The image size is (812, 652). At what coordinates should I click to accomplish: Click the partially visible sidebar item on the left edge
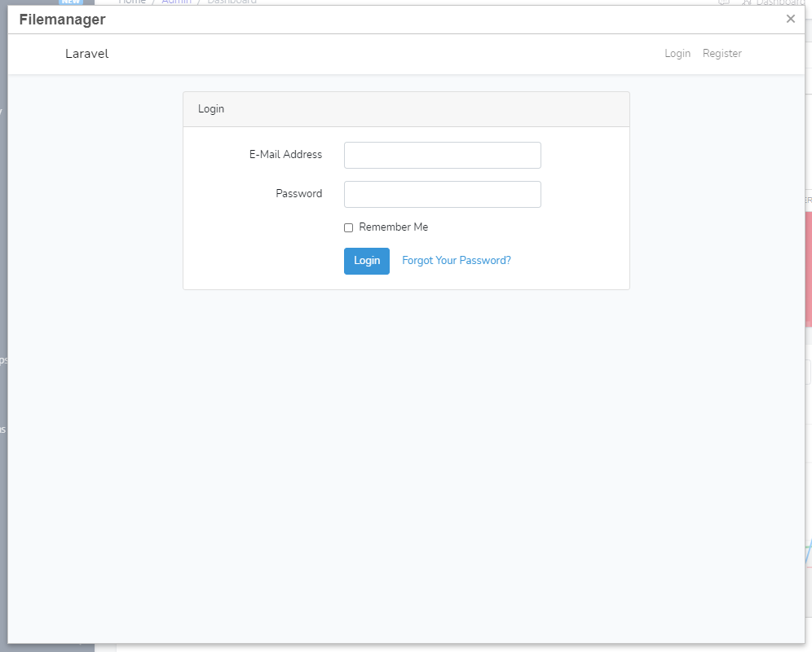[5, 359]
